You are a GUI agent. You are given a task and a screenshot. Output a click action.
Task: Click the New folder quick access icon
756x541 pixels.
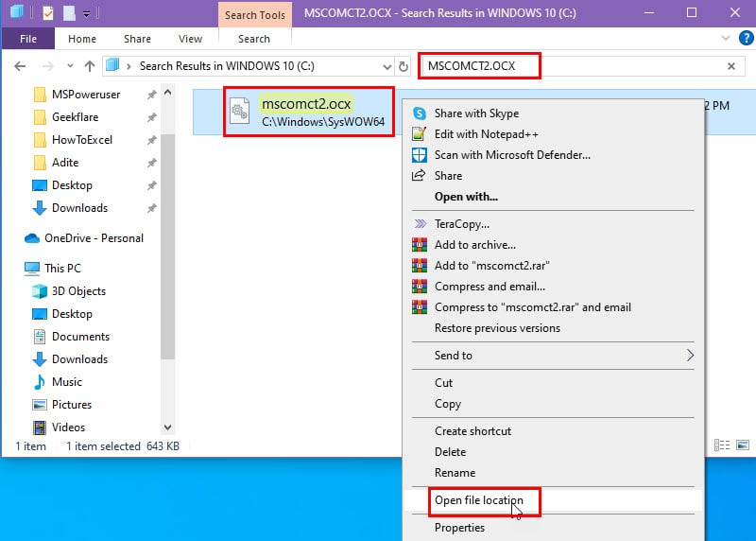tap(69, 13)
